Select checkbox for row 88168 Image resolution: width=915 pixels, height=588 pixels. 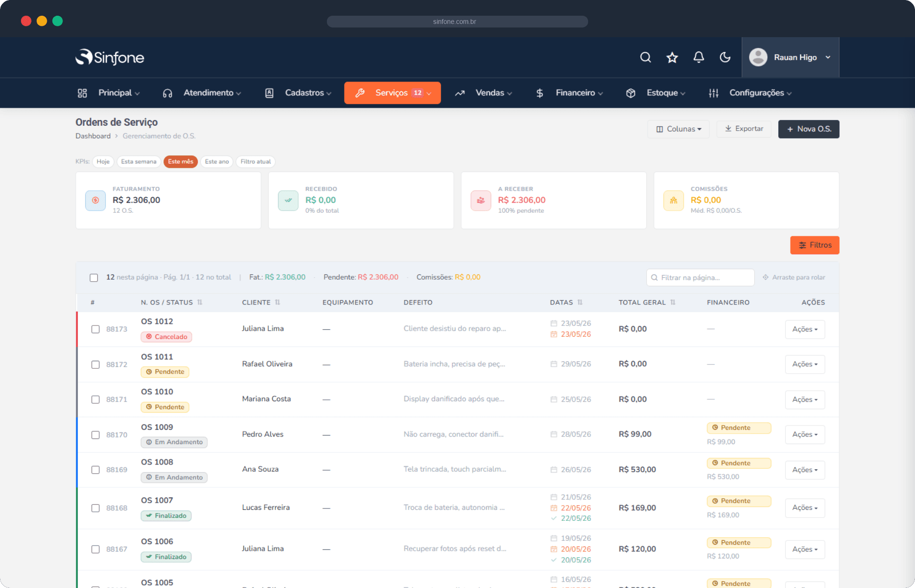click(95, 508)
